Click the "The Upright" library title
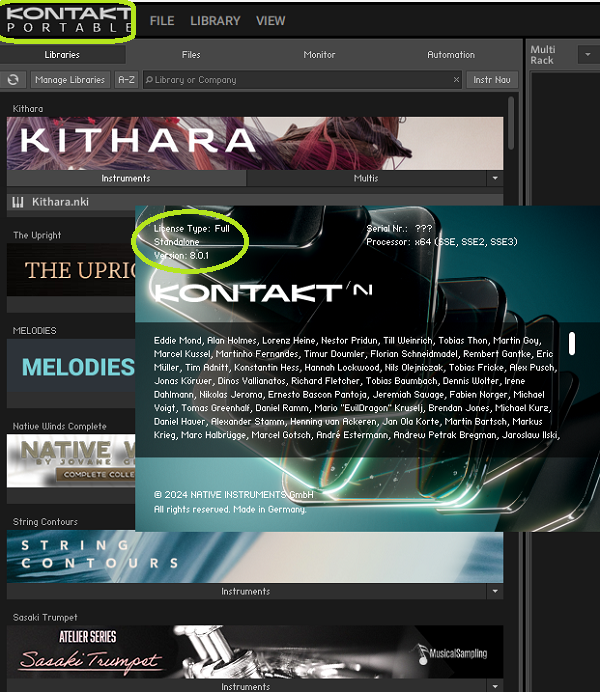The width and height of the screenshot is (600, 692). pyautogui.click(x=37, y=235)
